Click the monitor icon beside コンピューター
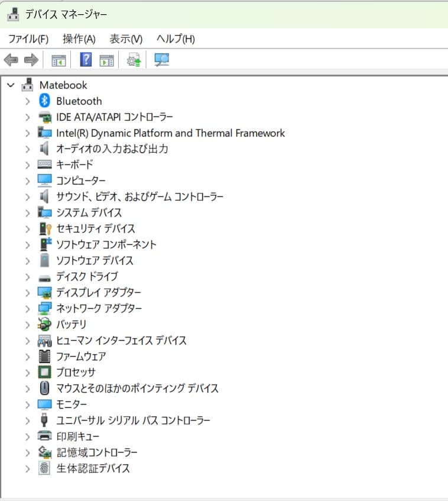This screenshot has height=501, width=448. pos(44,180)
